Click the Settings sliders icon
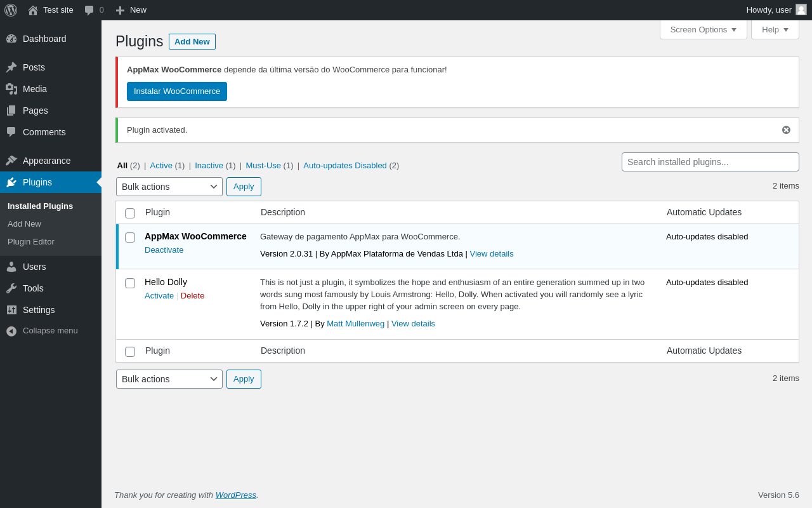Screen dimensions: 812x508 tap(11, 310)
